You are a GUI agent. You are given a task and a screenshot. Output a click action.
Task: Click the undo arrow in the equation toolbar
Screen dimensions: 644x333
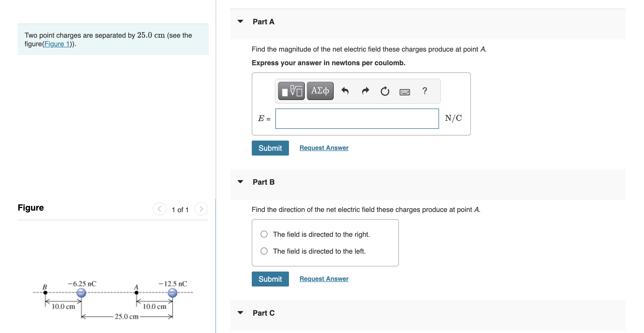pyautogui.click(x=345, y=91)
